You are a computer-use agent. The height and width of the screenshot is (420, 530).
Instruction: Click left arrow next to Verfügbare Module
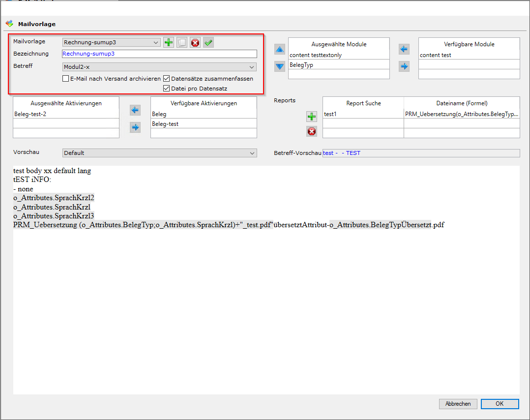point(404,49)
